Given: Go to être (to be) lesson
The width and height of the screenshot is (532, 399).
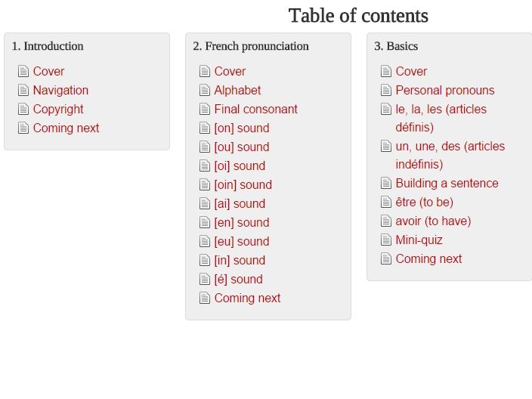Looking at the screenshot, I should [x=424, y=203].
